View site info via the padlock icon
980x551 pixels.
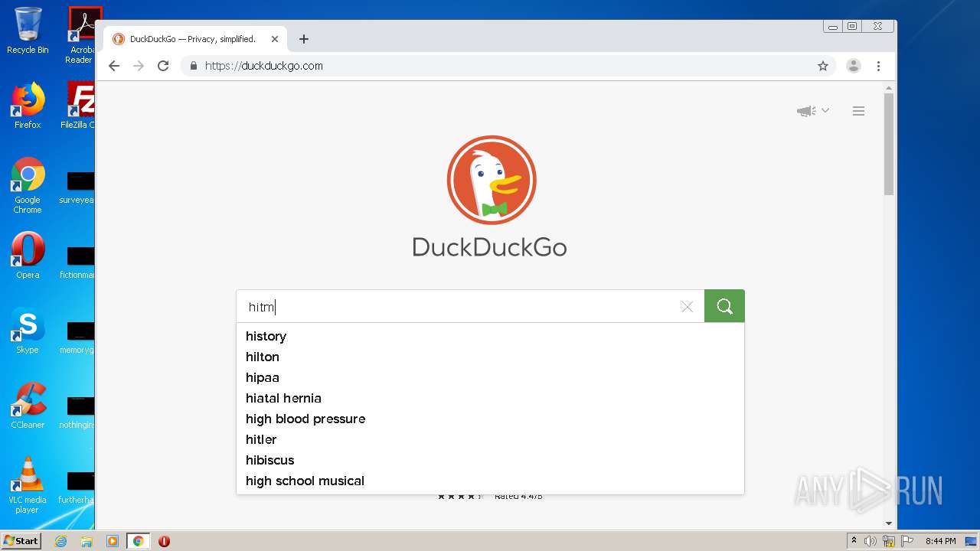tap(194, 66)
